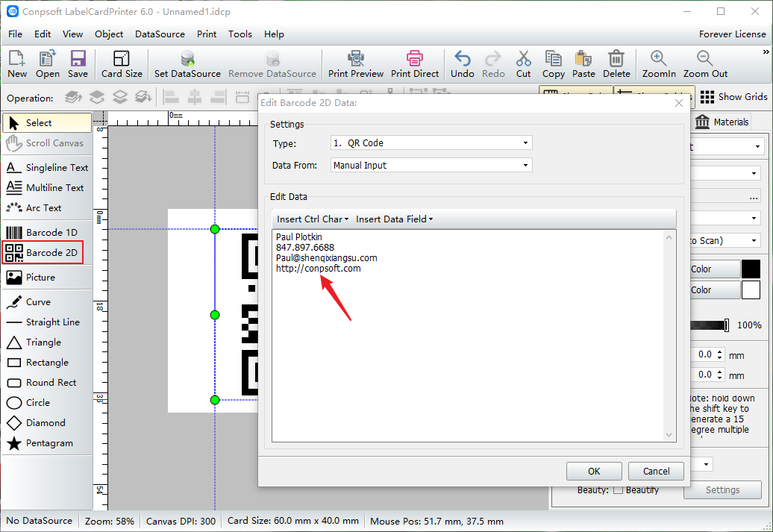Open the View menu

(72, 34)
